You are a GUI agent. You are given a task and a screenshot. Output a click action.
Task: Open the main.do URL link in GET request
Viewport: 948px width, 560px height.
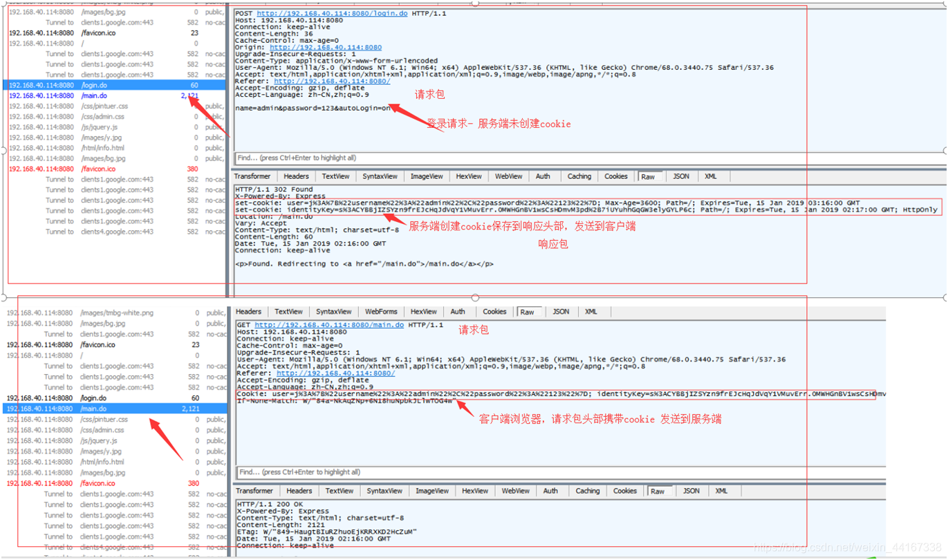click(329, 325)
